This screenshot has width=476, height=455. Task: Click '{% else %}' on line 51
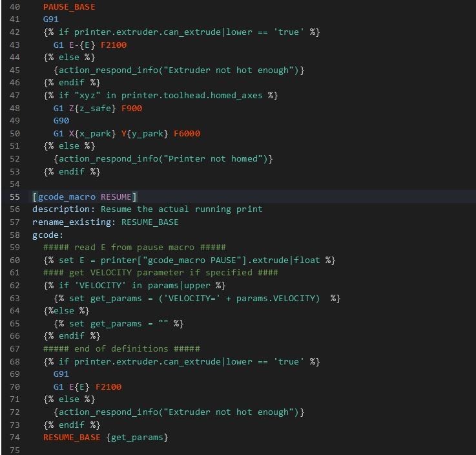[69, 146]
